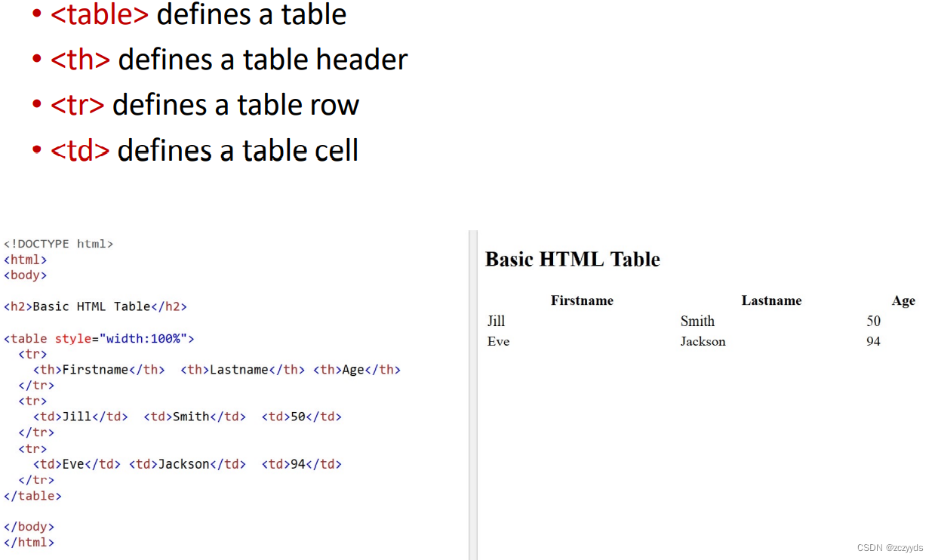Select the table cell containing 'Smith'
Image resolution: width=935 pixels, height=560 pixels.
coord(697,321)
